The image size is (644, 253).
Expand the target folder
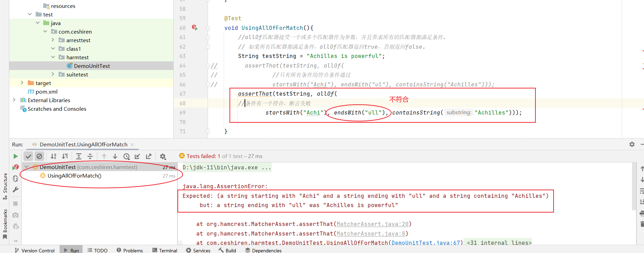click(22, 83)
